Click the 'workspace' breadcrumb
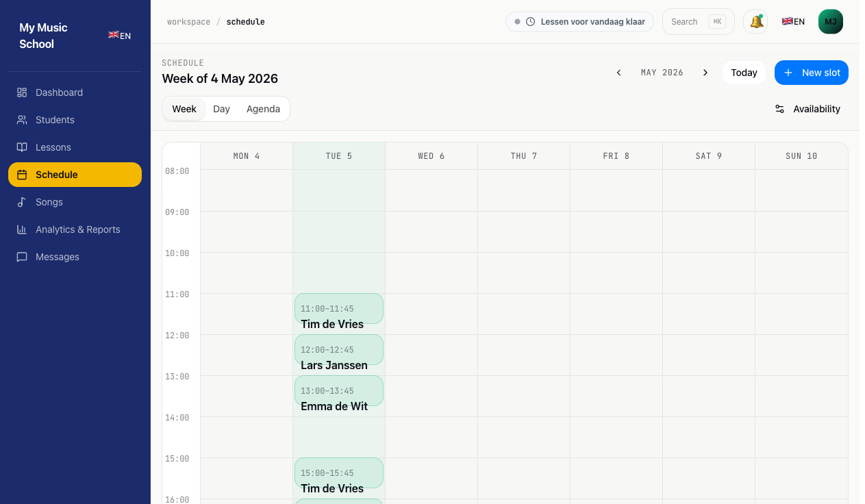This screenshot has height=504, width=865. pos(188,22)
